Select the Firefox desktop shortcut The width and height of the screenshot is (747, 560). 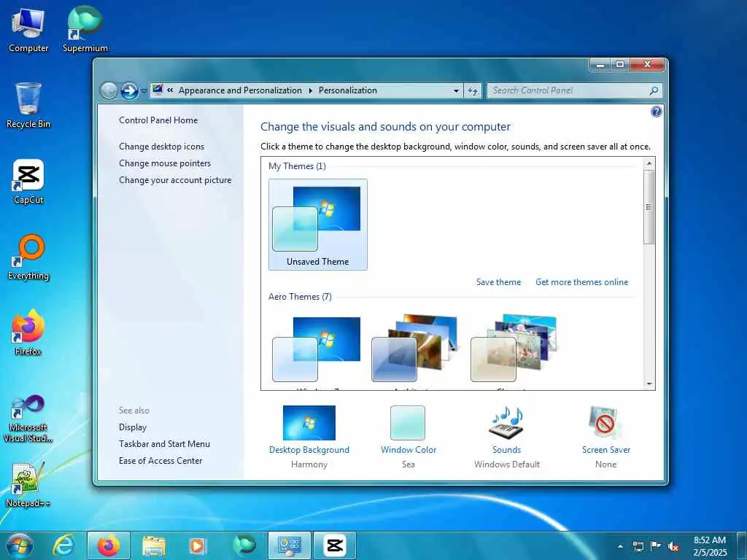click(28, 332)
